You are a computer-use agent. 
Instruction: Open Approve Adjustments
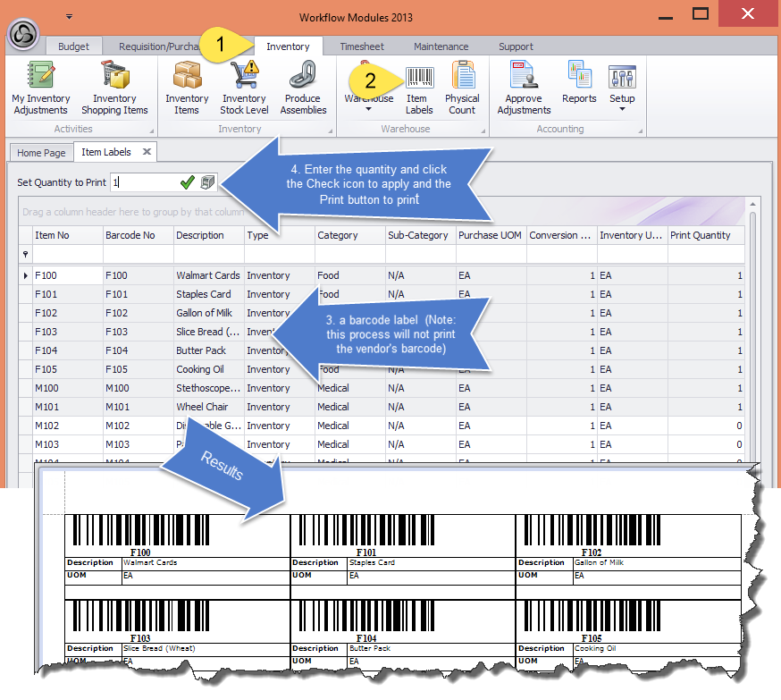coord(524,88)
